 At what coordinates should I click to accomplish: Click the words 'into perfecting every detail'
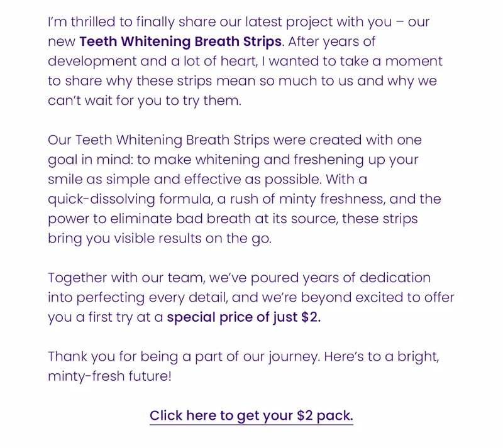(x=138, y=298)
